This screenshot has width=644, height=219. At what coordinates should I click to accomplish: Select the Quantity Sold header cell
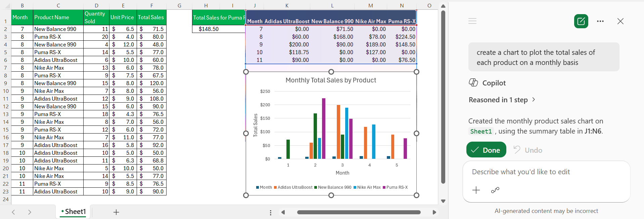tap(96, 17)
